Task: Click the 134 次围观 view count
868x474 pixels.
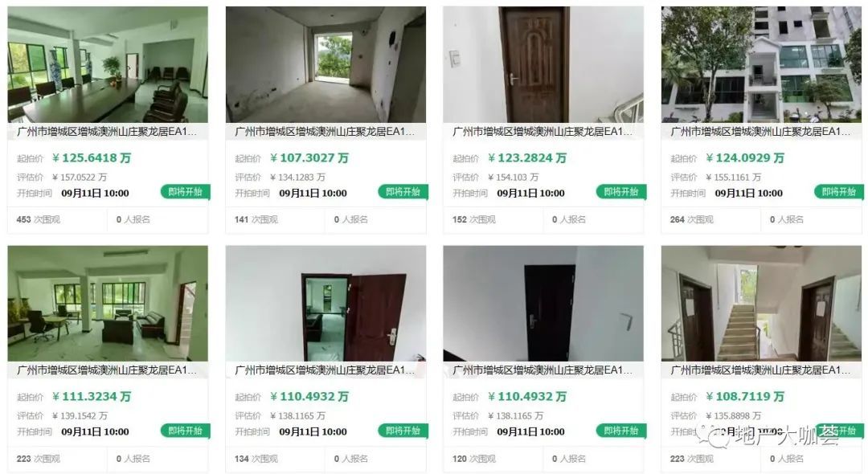Action: click(x=256, y=459)
